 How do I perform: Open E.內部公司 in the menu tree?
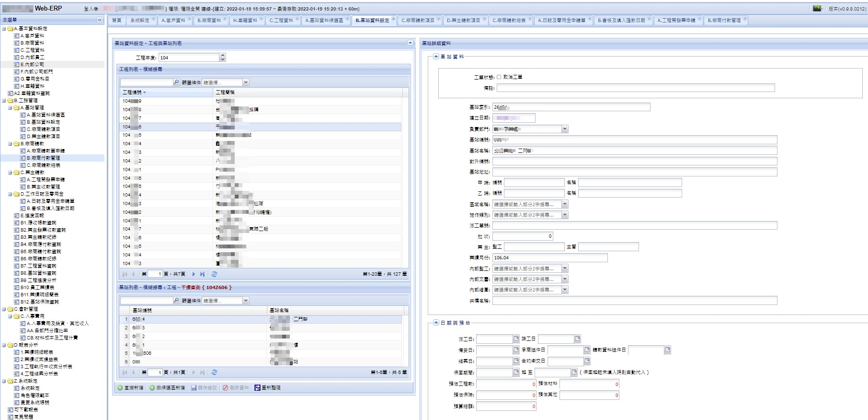[x=32, y=64]
